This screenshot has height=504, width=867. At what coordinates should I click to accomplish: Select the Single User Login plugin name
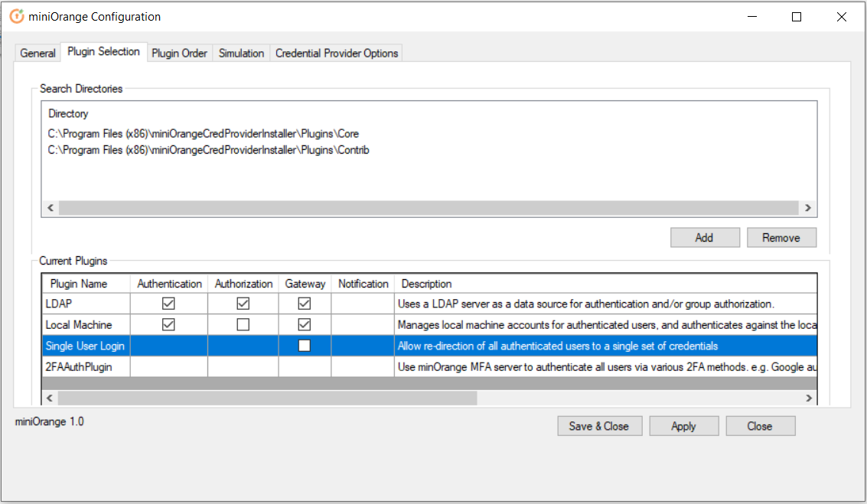(85, 346)
